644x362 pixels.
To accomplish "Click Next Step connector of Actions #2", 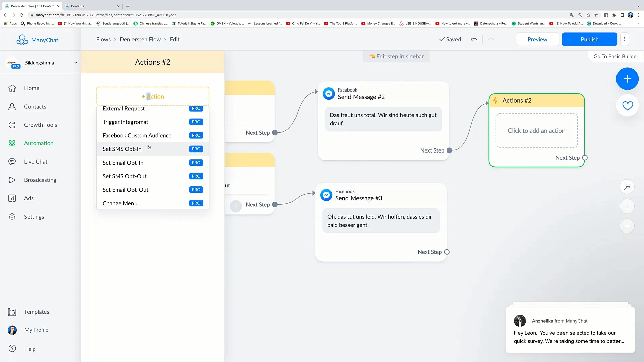I will click(x=585, y=158).
